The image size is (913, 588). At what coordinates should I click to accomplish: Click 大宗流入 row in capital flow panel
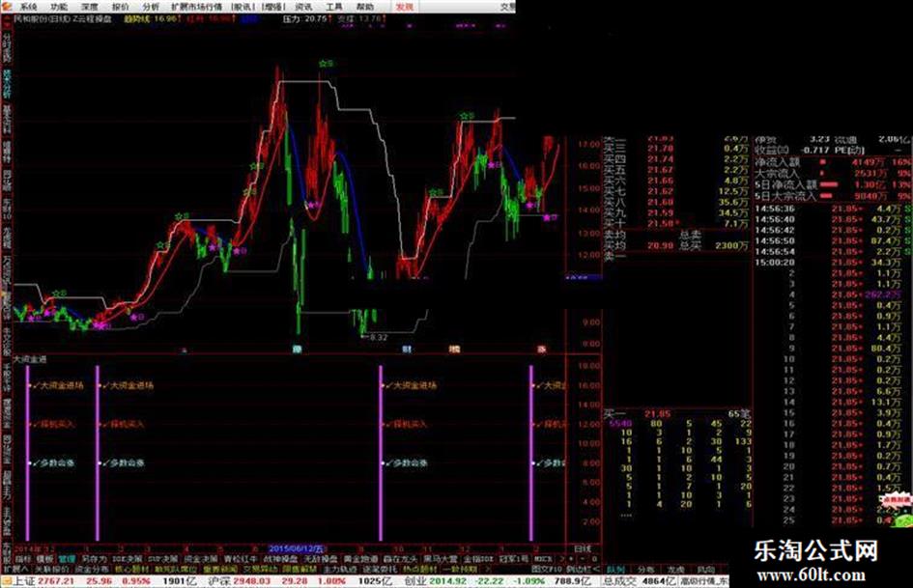coord(833,174)
